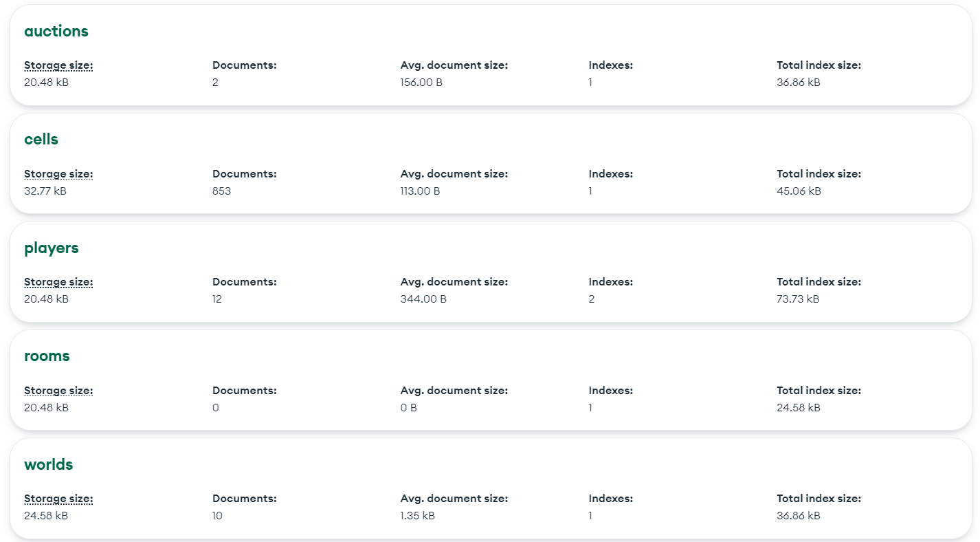Click the Documents label in auctions card
The image size is (980, 542).
(x=244, y=66)
